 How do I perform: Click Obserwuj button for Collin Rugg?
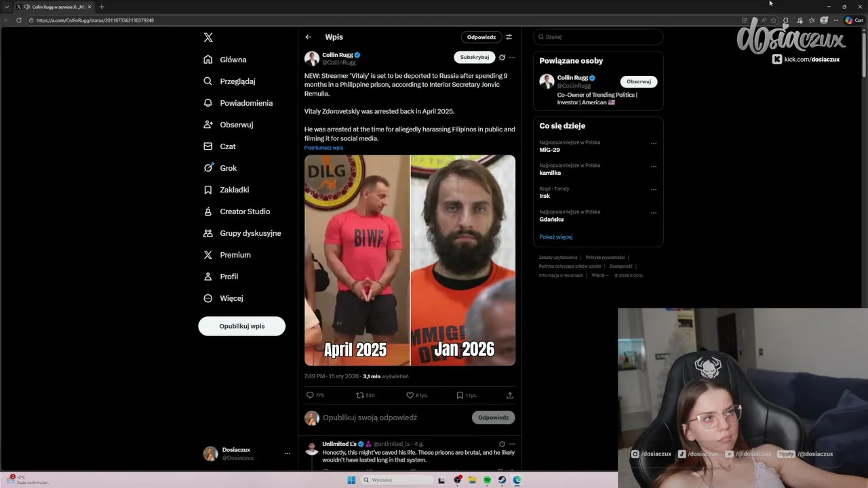[639, 81]
